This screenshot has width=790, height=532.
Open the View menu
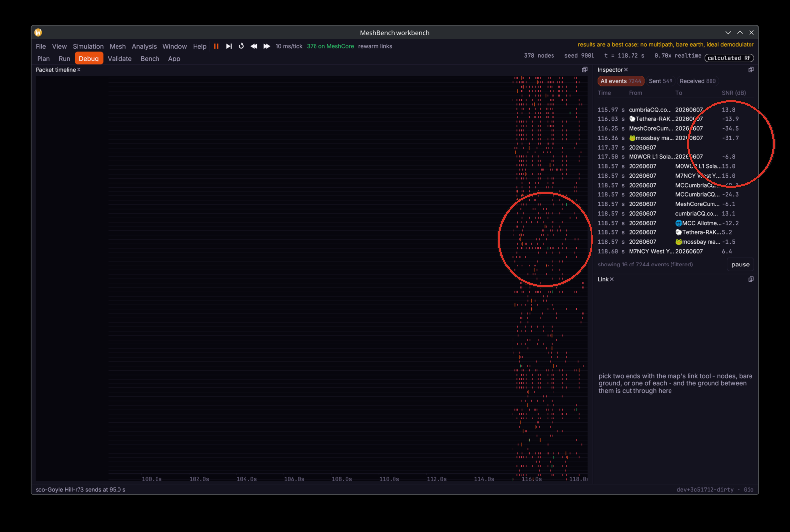(x=59, y=46)
